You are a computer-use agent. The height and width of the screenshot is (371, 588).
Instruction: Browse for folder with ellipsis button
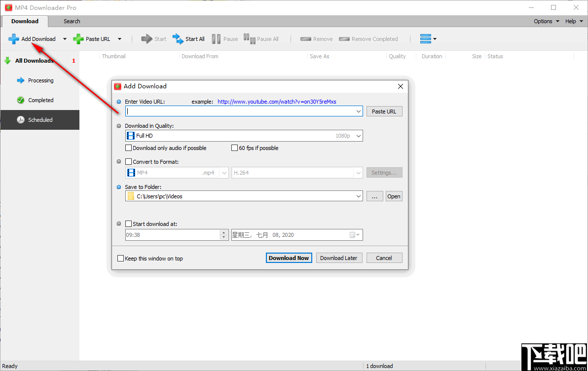374,196
